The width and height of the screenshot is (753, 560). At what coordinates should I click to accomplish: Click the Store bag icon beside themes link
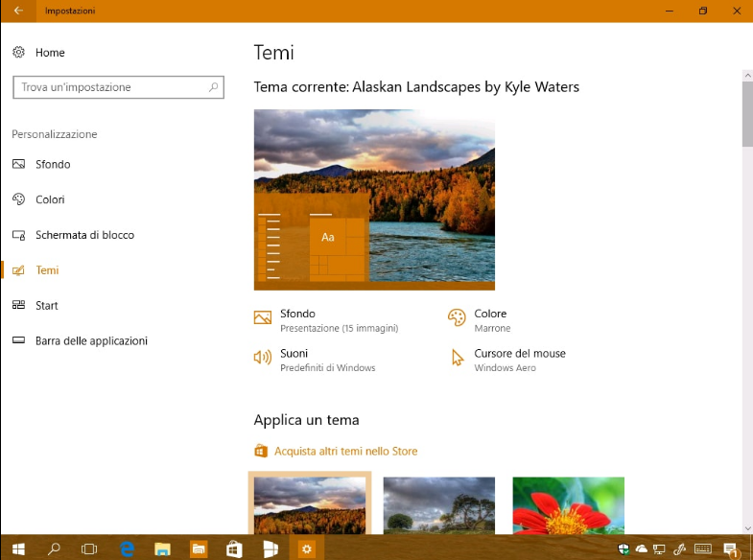coord(260,451)
